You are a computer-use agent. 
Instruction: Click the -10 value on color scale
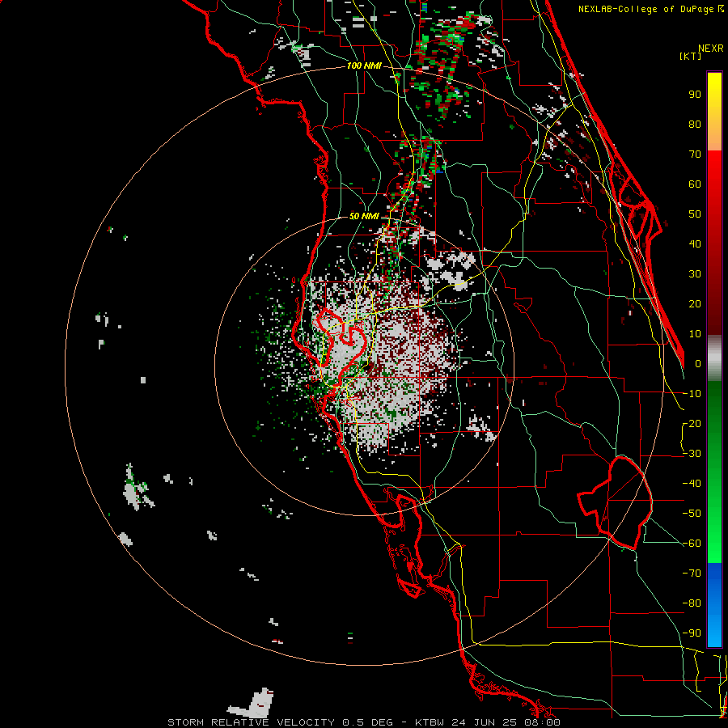pos(692,394)
